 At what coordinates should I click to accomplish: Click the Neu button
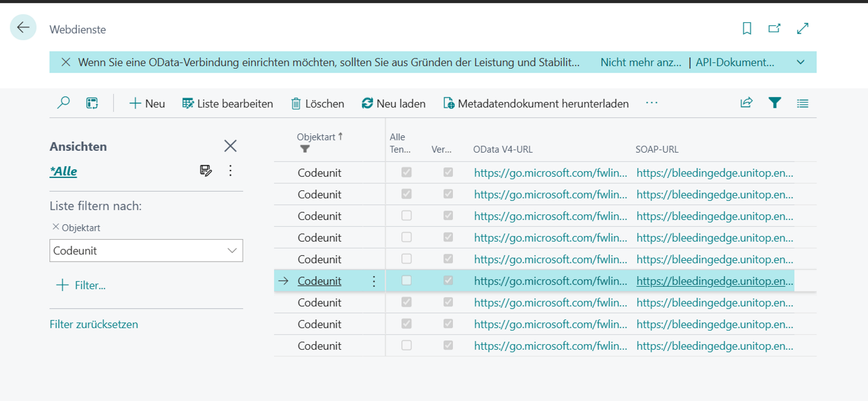click(x=147, y=103)
